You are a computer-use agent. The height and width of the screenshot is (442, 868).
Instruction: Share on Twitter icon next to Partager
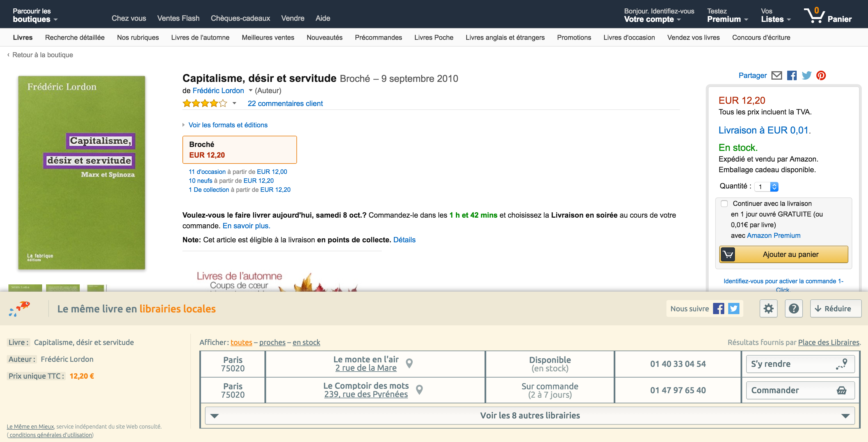click(806, 75)
